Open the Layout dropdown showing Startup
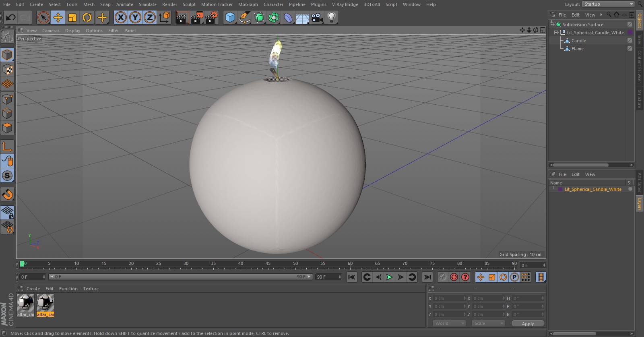Viewport: 644px width, 337px height. point(608,4)
